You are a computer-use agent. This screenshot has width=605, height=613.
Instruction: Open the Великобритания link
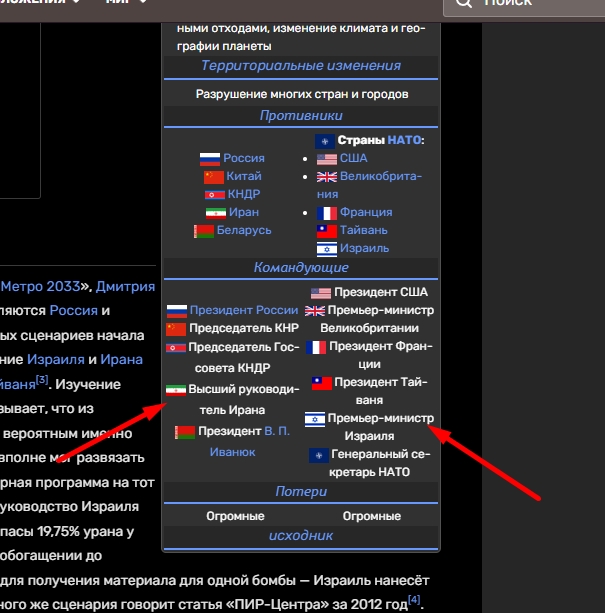point(369,185)
